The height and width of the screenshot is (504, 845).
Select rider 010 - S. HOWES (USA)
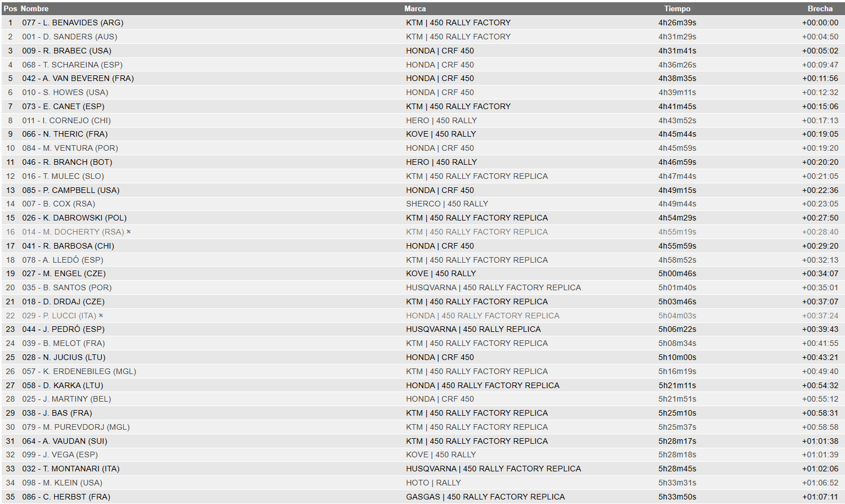(x=65, y=92)
